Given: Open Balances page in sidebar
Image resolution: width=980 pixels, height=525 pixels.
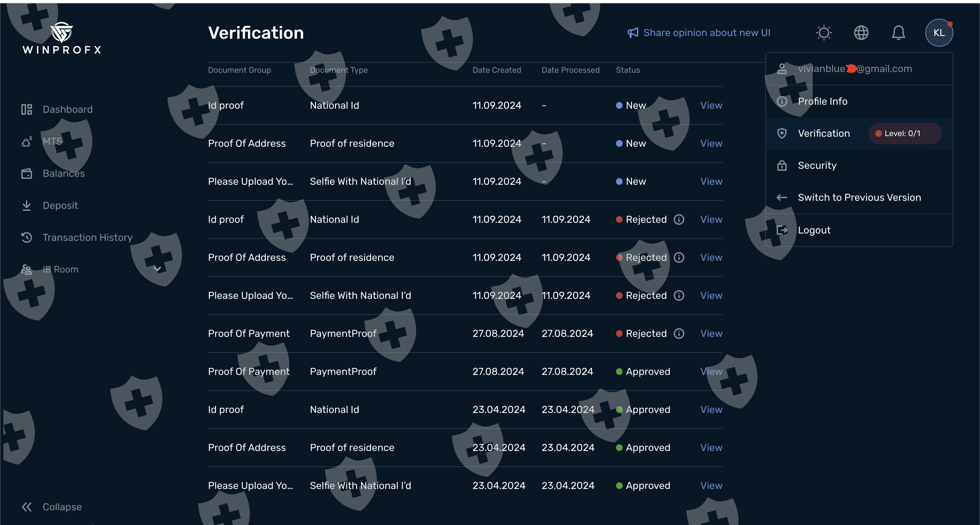Looking at the screenshot, I should [x=64, y=173].
